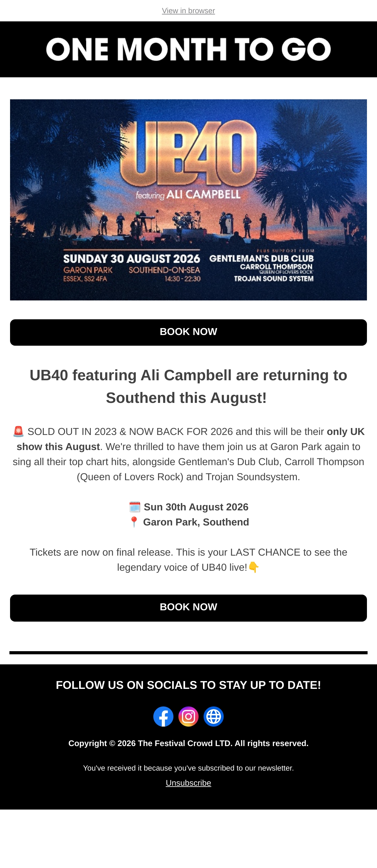
Task: Open the View in browser link
Action: pos(188,11)
